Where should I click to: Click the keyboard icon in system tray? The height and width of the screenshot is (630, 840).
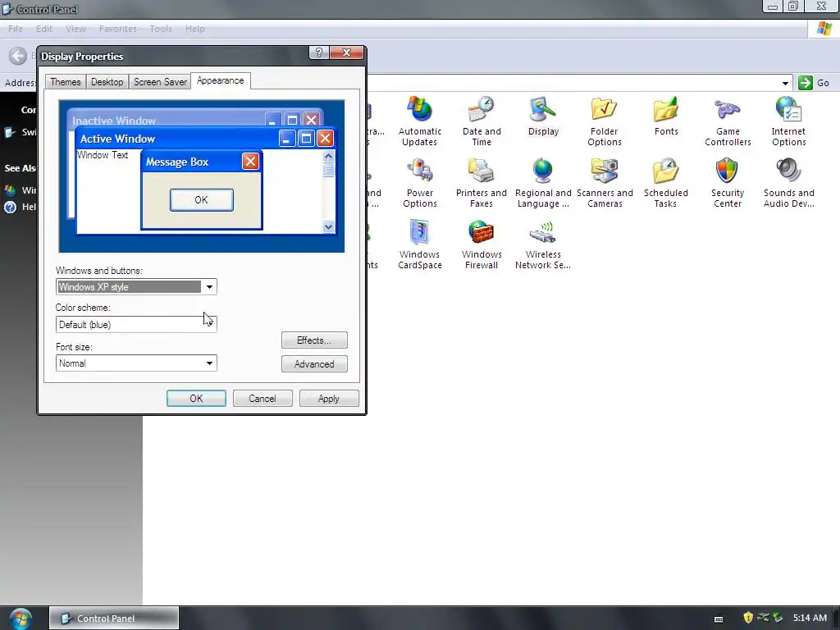coord(719,619)
